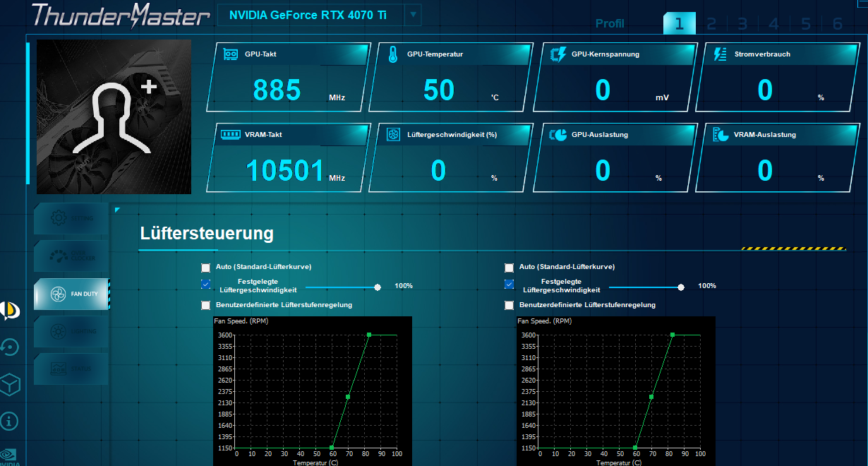Switch to Profil 4
The image size is (868, 466).
click(774, 23)
